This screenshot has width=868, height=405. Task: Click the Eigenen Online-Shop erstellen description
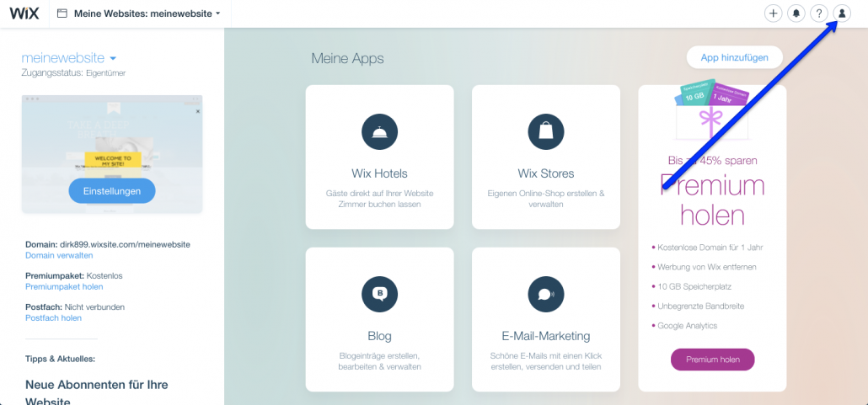pyautogui.click(x=546, y=200)
